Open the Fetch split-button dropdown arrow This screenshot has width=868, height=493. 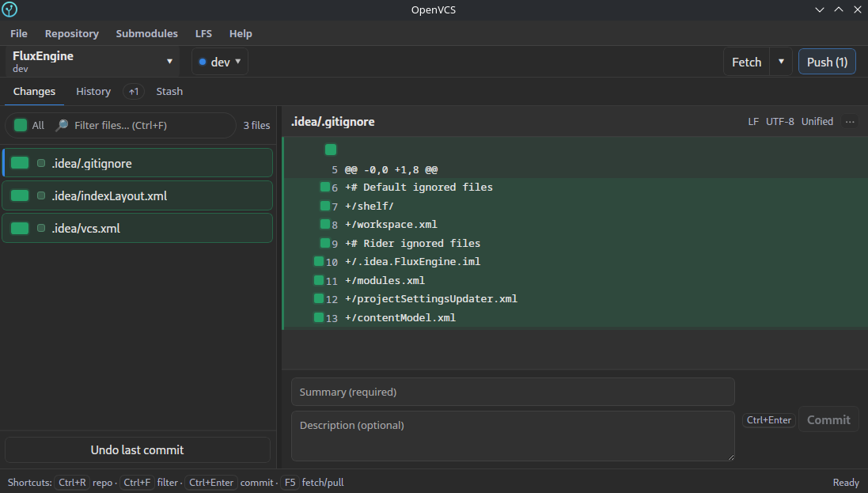(781, 61)
